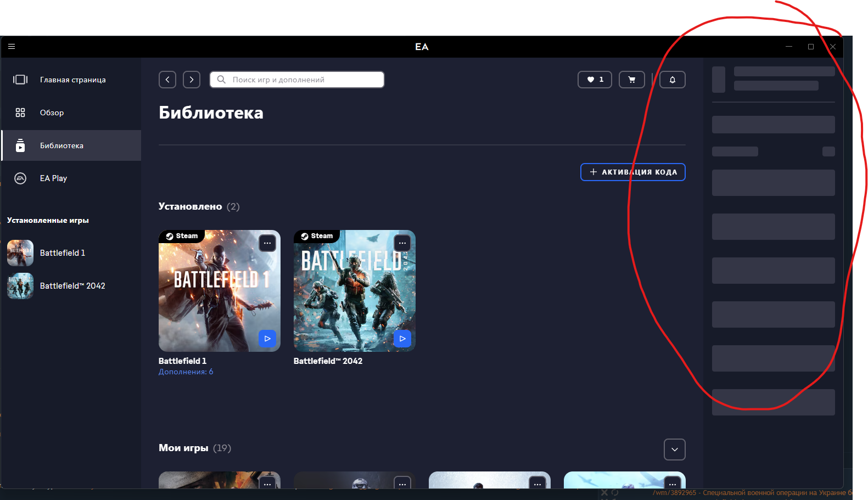Screen dimensions: 868x500
Task: Collapse the Мои игры section chevron
Action: tap(674, 450)
